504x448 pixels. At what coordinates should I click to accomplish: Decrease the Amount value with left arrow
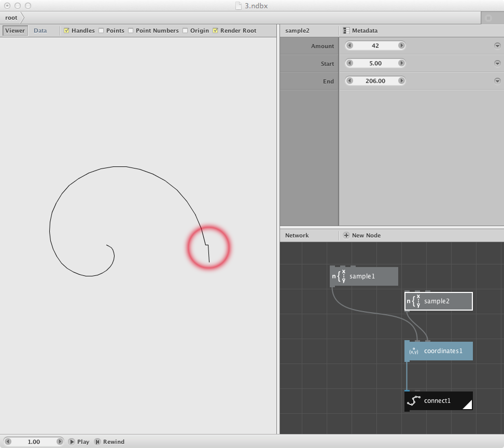tap(349, 45)
